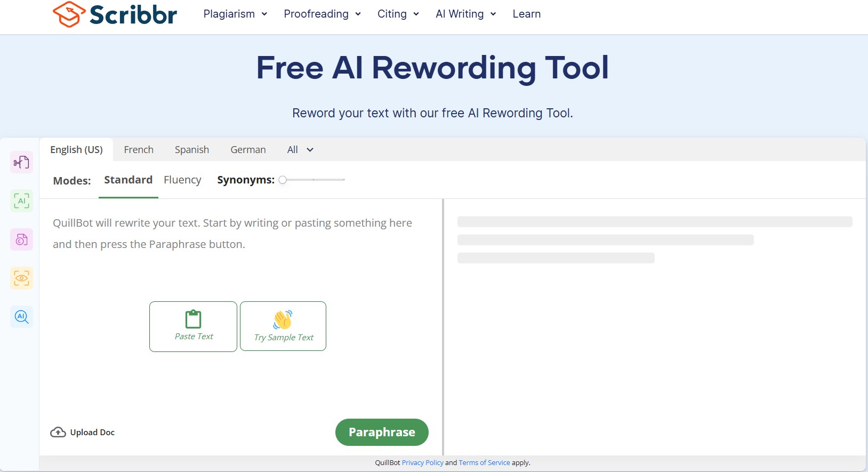Viewport: 868px width, 472px height.
Task: Click the Scribbr logo
Action: (115, 14)
